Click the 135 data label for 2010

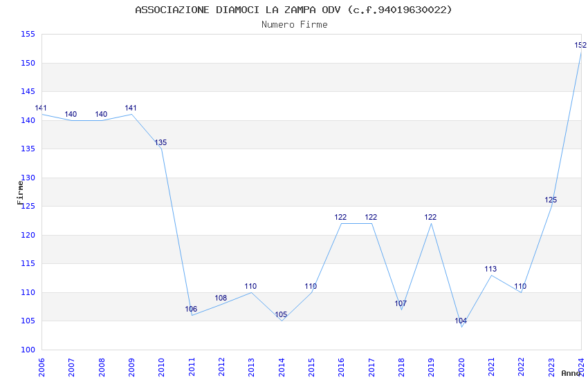tap(160, 142)
